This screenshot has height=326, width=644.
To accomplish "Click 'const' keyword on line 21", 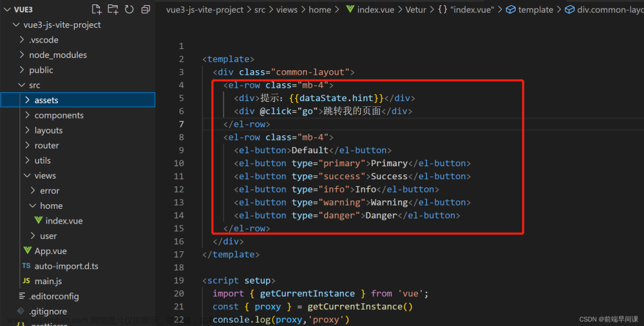I will (225, 307).
